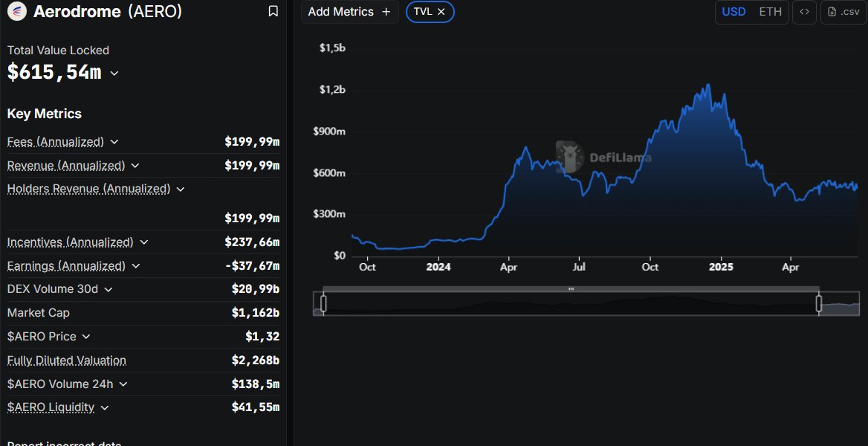Viewport: 868px width, 446px height.
Task: Click the $28,99b DEX volume value
Action: point(255,289)
